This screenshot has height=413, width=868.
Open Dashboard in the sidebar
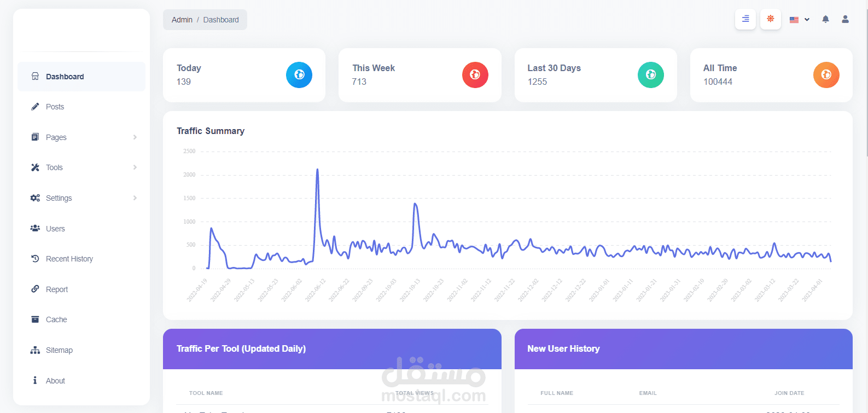[x=81, y=77]
